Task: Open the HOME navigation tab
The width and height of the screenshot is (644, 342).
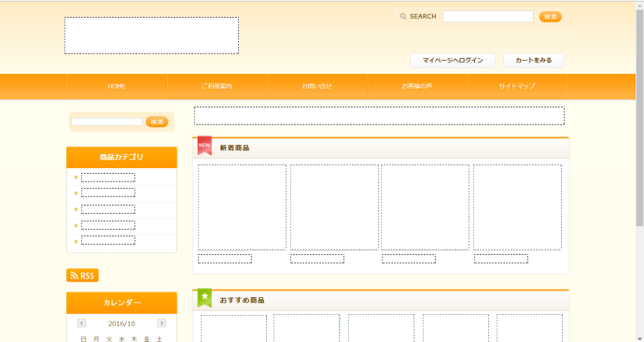Action: pyautogui.click(x=117, y=86)
